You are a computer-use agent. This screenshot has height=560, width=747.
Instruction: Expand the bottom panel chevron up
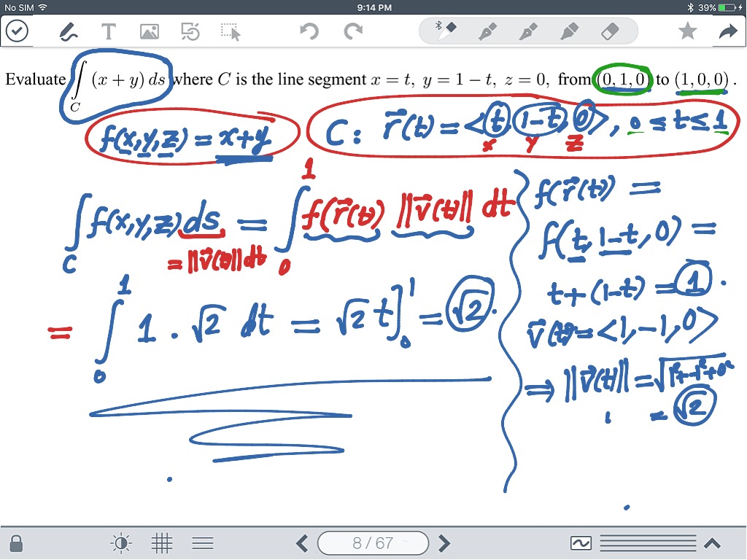712,543
